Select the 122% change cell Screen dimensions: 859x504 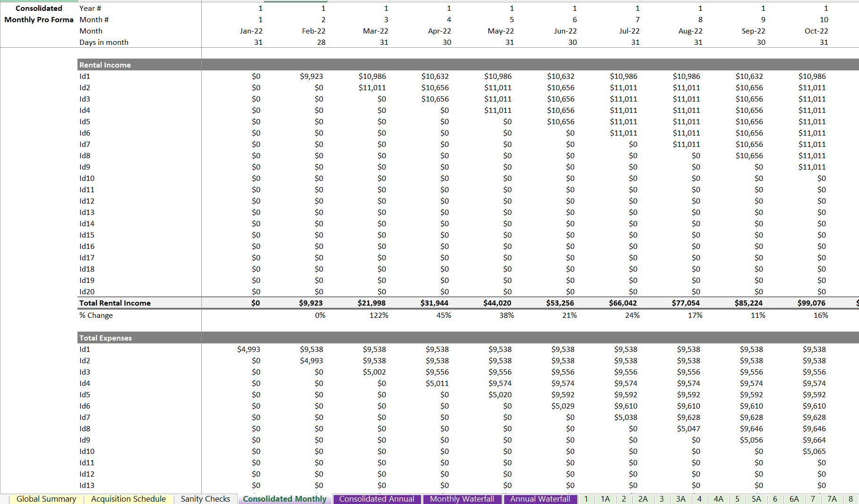coord(379,315)
